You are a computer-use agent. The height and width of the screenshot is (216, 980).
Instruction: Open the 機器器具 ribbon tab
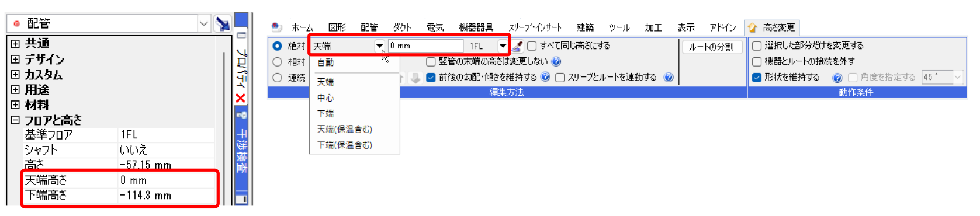pos(476,27)
